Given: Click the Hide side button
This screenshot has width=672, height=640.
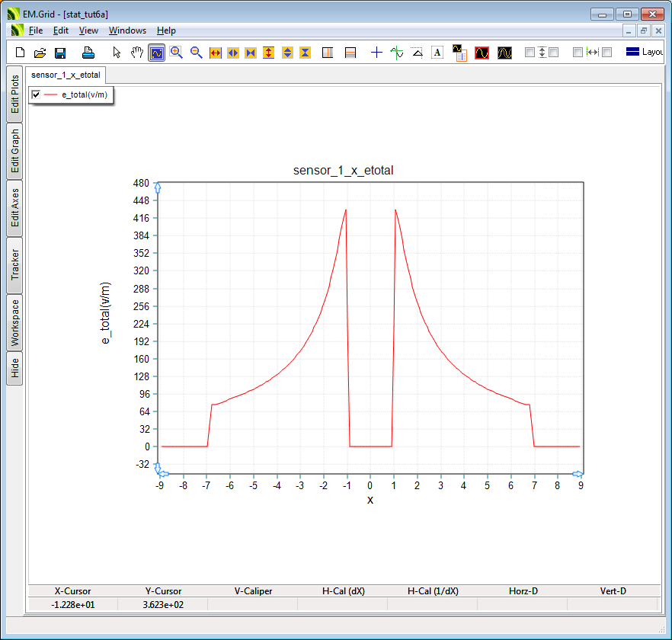Looking at the screenshot, I should pyautogui.click(x=14, y=369).
